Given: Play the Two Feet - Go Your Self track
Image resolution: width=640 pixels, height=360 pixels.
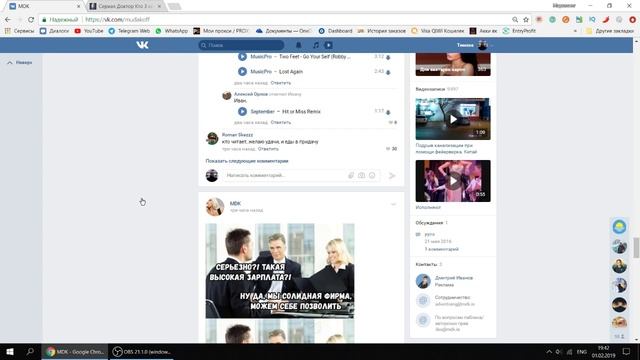Looking at the screenshot, I should [242, 57].
